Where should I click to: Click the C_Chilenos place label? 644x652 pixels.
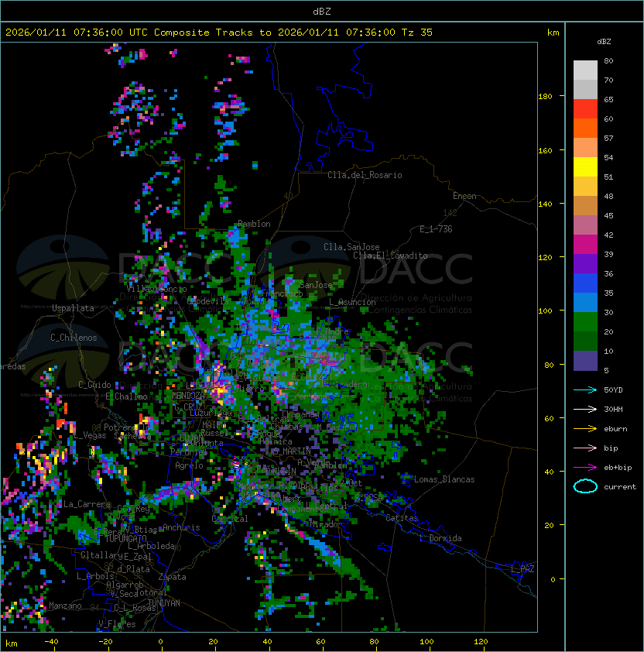[74, 338]
